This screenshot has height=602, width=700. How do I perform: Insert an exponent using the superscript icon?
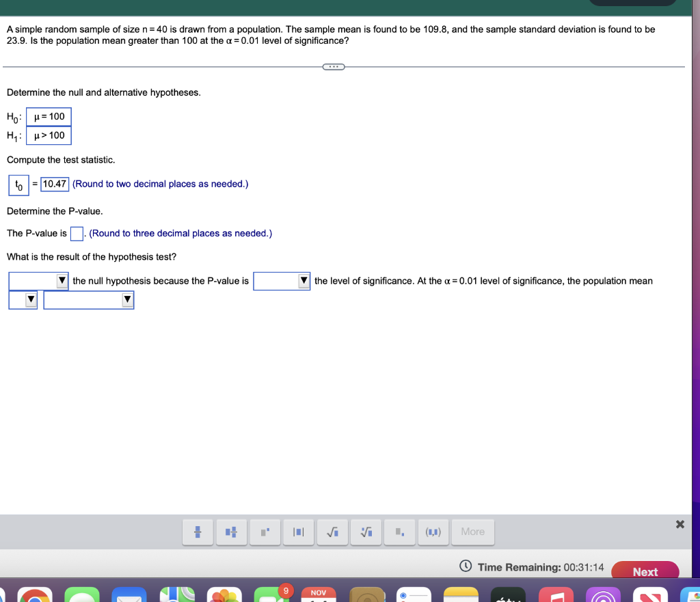click(x=265, y=532)
